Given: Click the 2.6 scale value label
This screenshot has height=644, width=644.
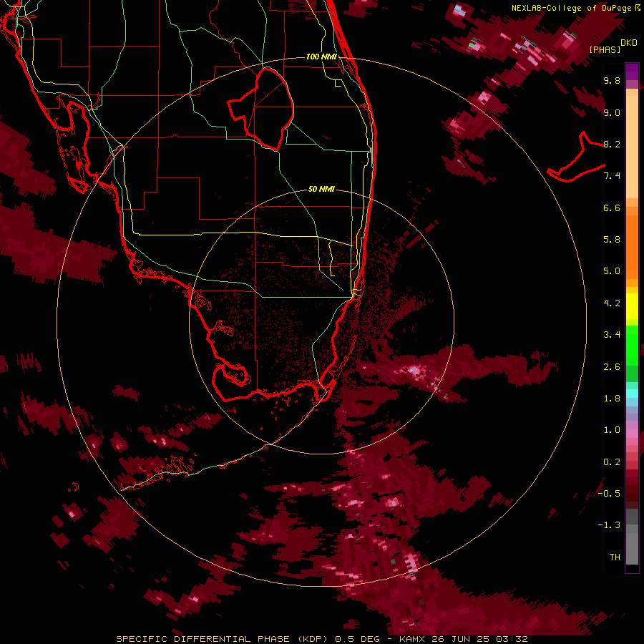Looking at the screenshot, I should [x=612, y=367].
